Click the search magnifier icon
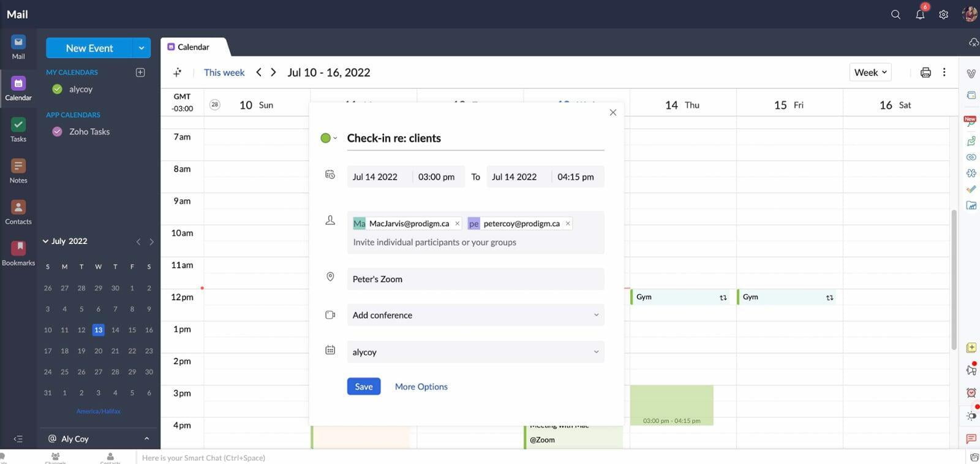The image size is (980, 464). point(895,14)
